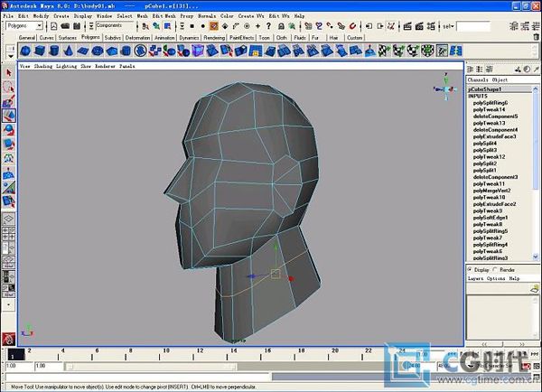Select the polyExtrudeFace3 input node

click(495, 136)
